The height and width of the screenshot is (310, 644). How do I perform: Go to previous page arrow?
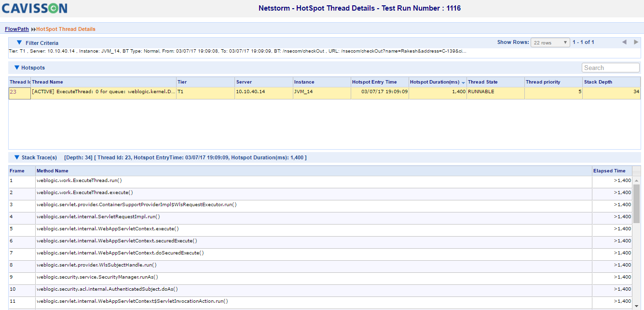[x=624, y=42]
